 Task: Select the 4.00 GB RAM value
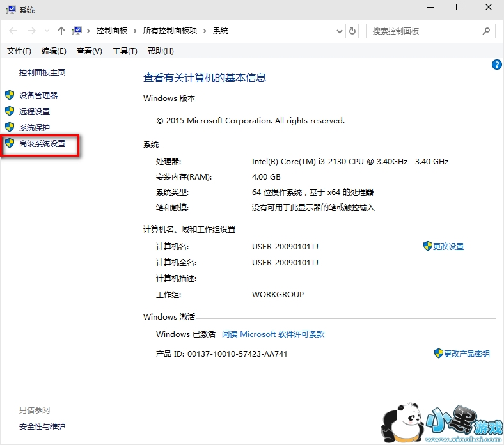(266, 177)
